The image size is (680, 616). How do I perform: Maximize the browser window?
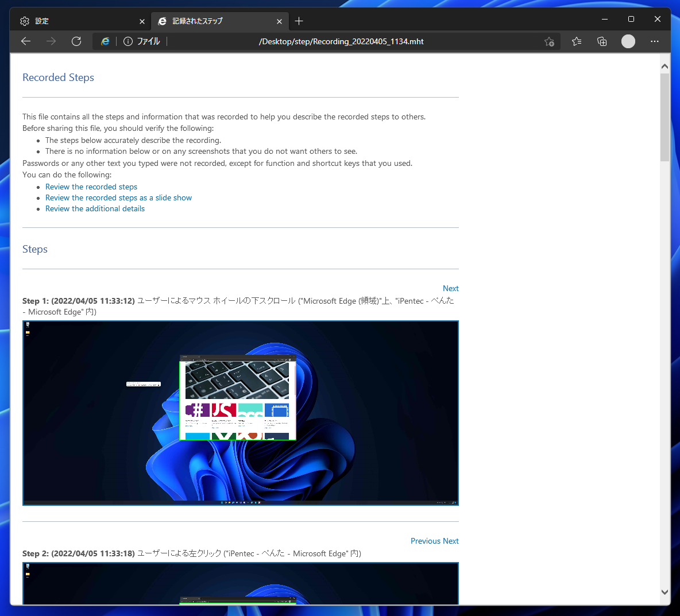(x=631, y=19)
